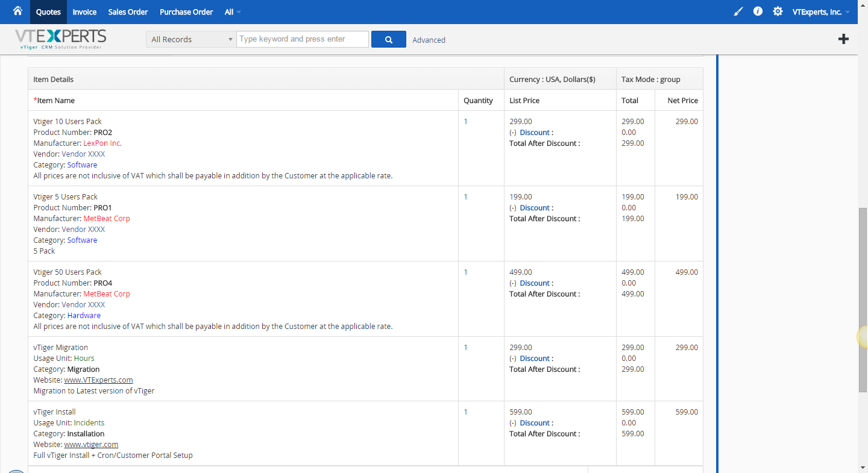Open the Sales Order tab

pyautogui.click(x=128, y=12)
